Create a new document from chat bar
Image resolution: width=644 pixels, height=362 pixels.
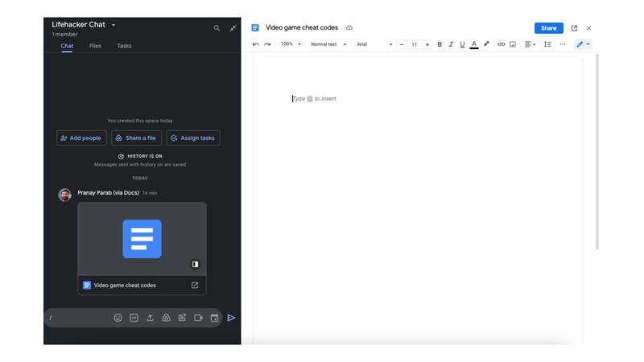[183, 318]
